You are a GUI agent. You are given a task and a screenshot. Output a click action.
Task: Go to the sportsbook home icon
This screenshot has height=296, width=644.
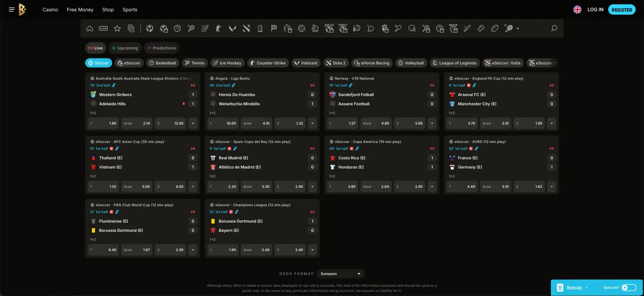(x=90, y=29)
